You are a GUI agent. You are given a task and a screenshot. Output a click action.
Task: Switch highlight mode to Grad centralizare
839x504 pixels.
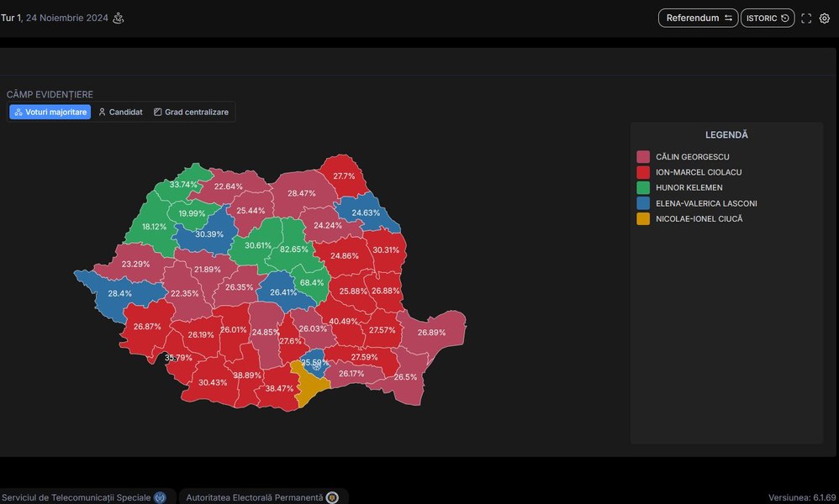[x=191, y=112]
